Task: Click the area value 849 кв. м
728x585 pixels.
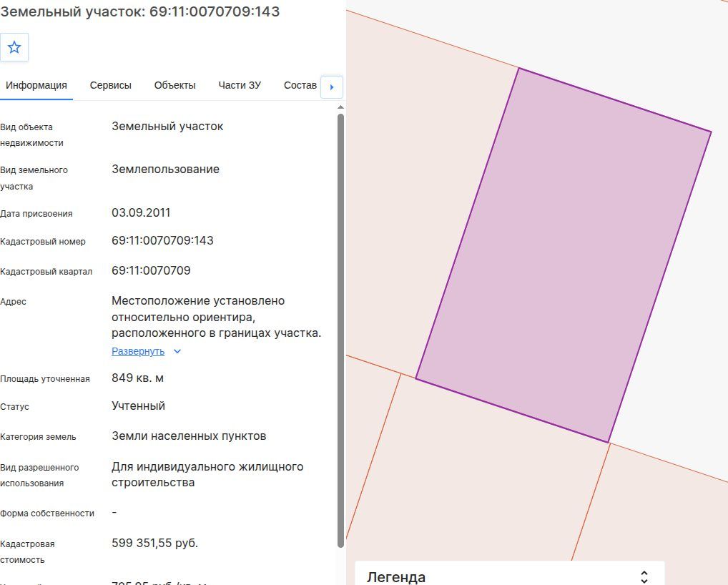Action: tap(137, 378)
